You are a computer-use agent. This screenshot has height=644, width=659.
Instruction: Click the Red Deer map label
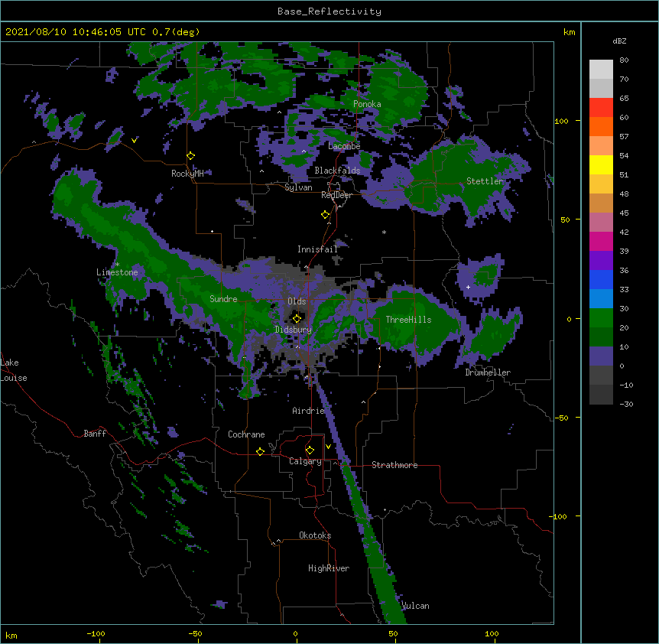[x=336, y=195]
